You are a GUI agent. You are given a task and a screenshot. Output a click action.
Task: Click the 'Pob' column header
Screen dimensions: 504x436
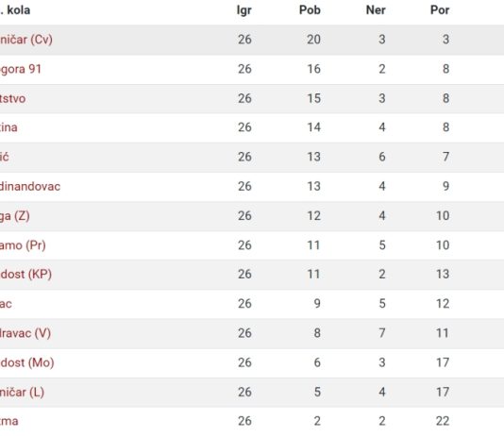pyautogui.click(x=310, y=10)
